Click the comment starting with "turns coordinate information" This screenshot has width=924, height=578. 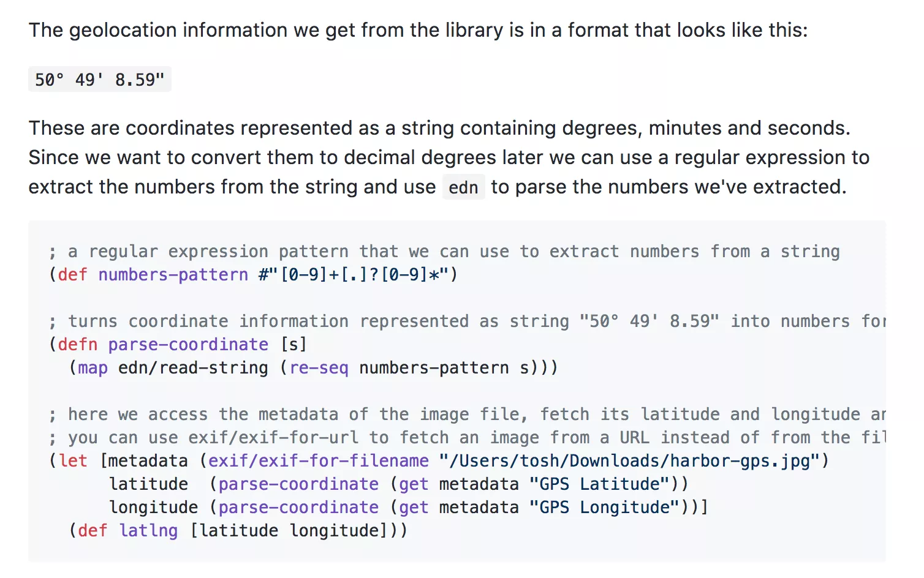click(x=466, y=321)
